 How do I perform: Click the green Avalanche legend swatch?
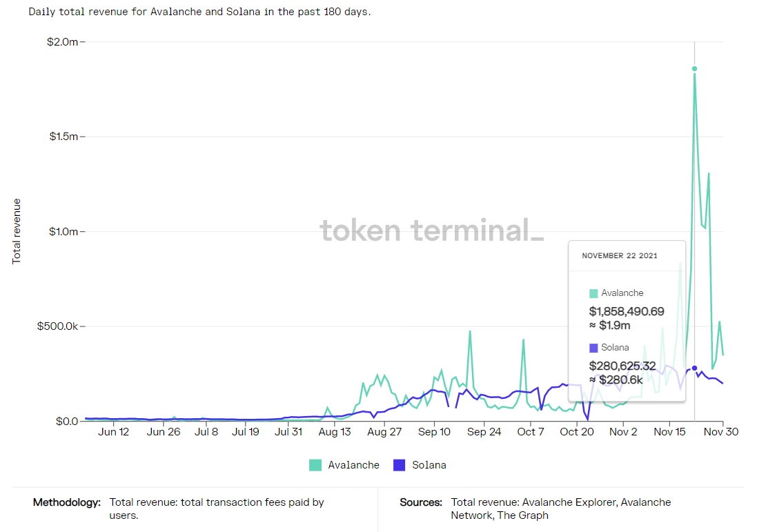pyautogui.click(x=315, y=465)
